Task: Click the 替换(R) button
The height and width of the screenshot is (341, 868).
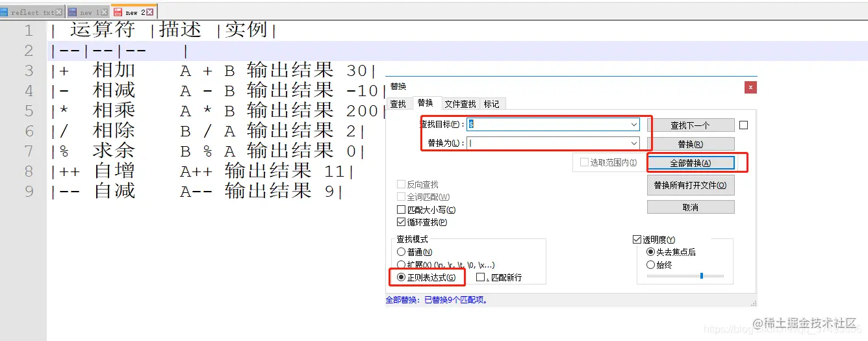Action: click(691, 144)
